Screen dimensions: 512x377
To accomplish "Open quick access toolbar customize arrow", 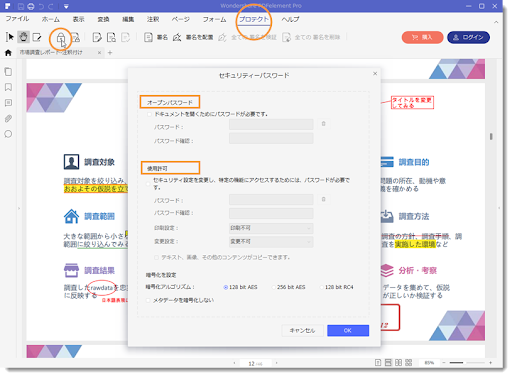I will pos(66,6).
